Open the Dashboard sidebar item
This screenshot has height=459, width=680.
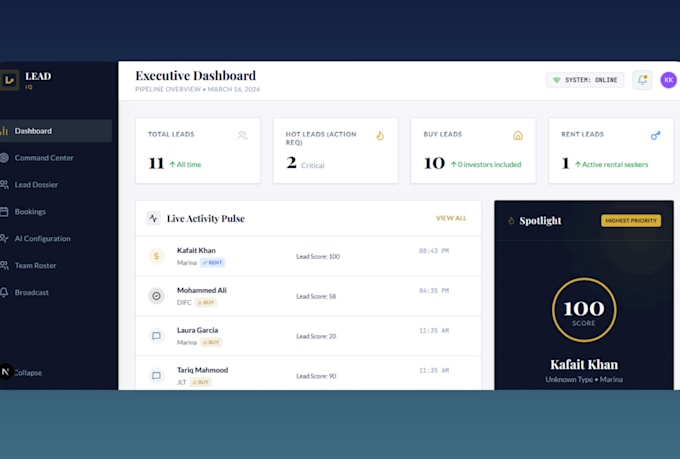(x=56, y=131)
